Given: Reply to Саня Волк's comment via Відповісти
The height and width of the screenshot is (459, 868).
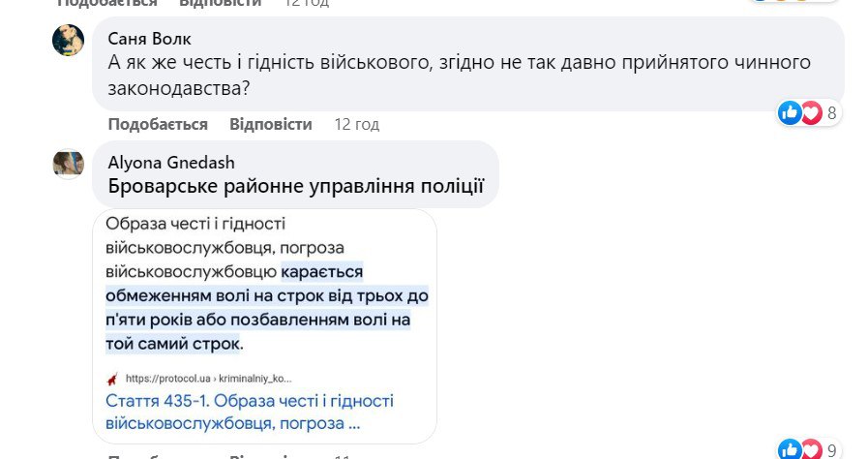Looking at the screenshot, I should (x=271, y=124).
